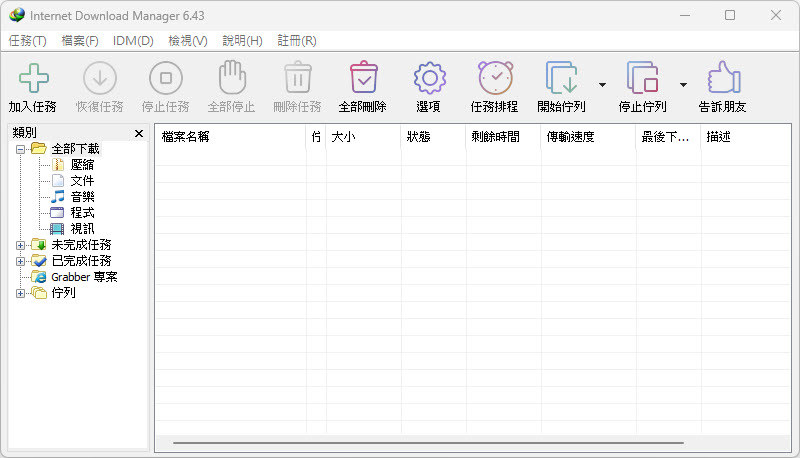Image resolution: width=800 pixels, height=458 pixels.
Task: Select 已完成任務 tree label
Action: 81,261
